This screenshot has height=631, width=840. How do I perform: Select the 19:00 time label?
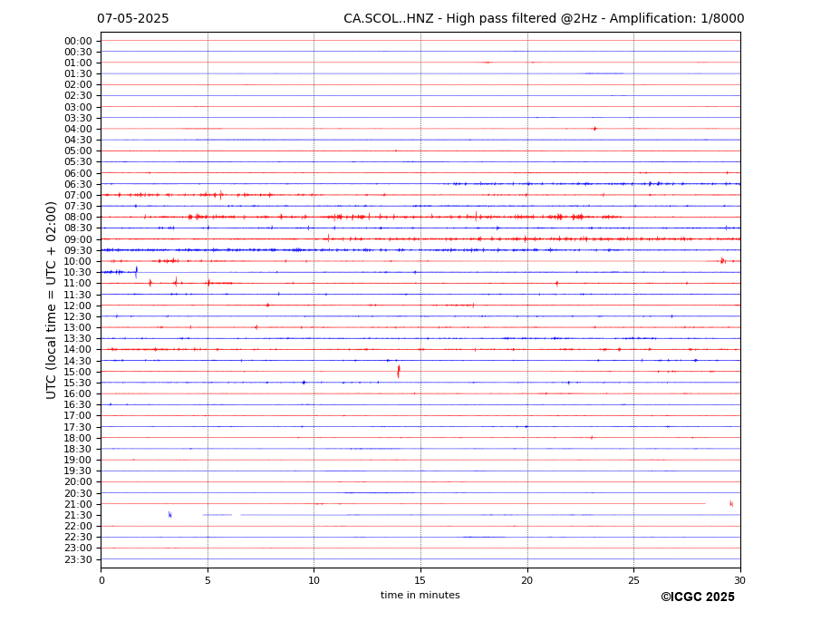[78, 460]
